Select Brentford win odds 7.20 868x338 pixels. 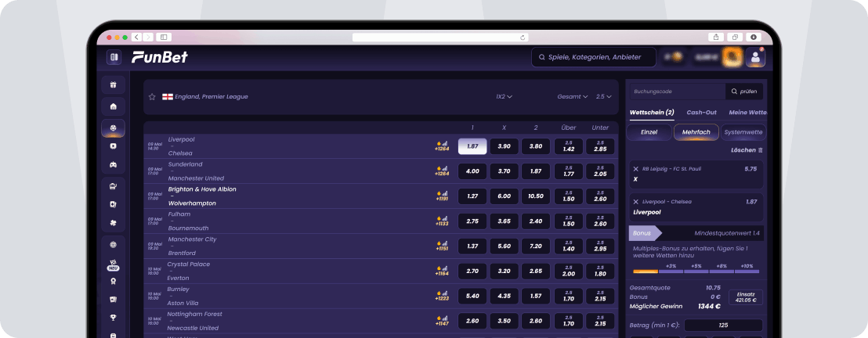(x=536, y=246)
